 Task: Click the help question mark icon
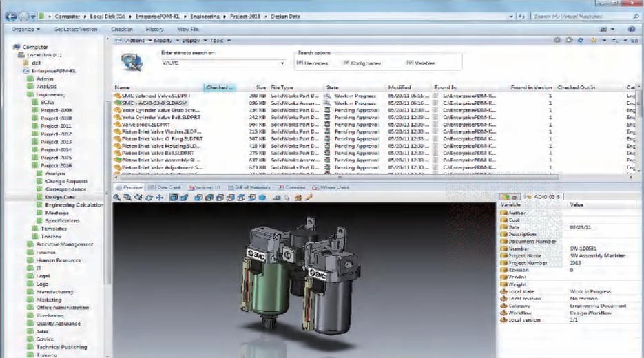click(632, 30)
